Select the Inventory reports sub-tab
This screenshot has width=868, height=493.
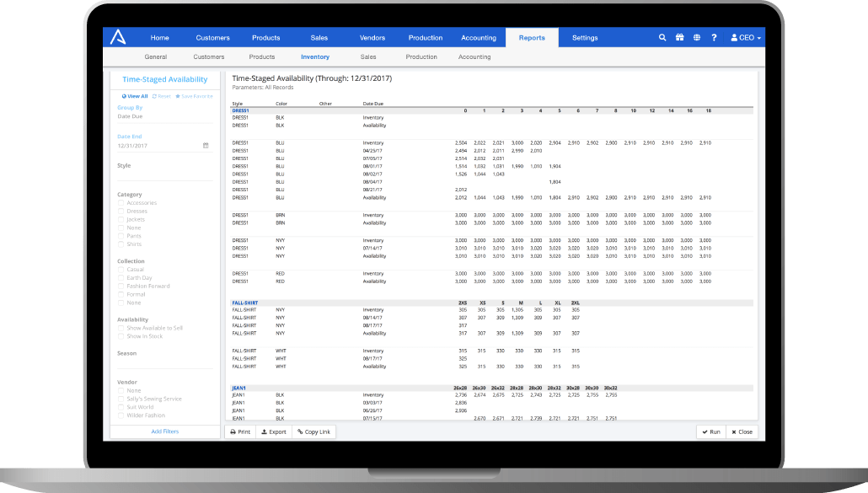314,56
